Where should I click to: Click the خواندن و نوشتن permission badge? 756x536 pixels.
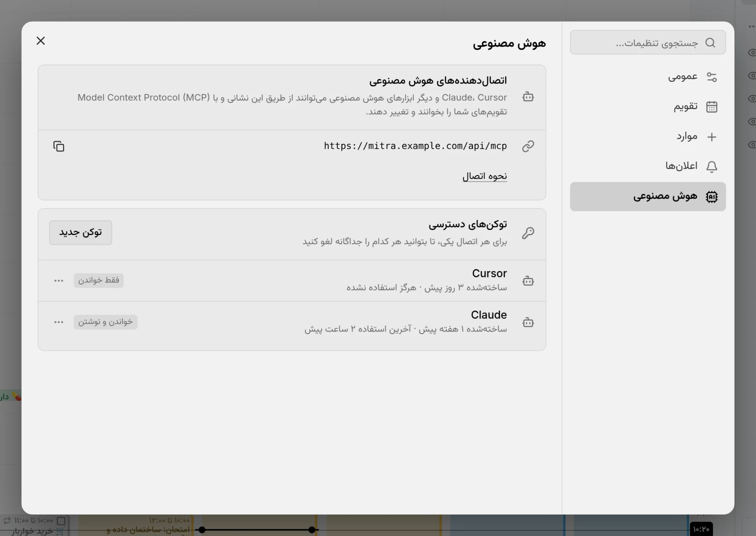(x=105, y=322)
